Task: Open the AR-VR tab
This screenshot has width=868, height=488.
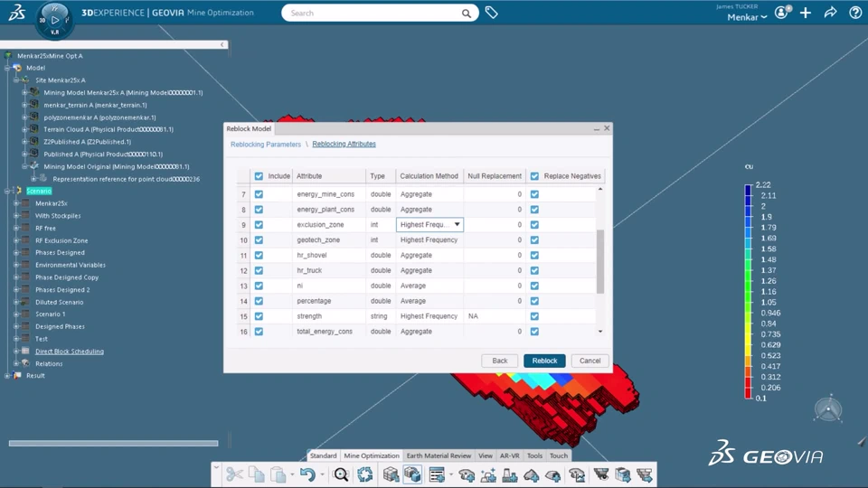Action: pos(510,455)
